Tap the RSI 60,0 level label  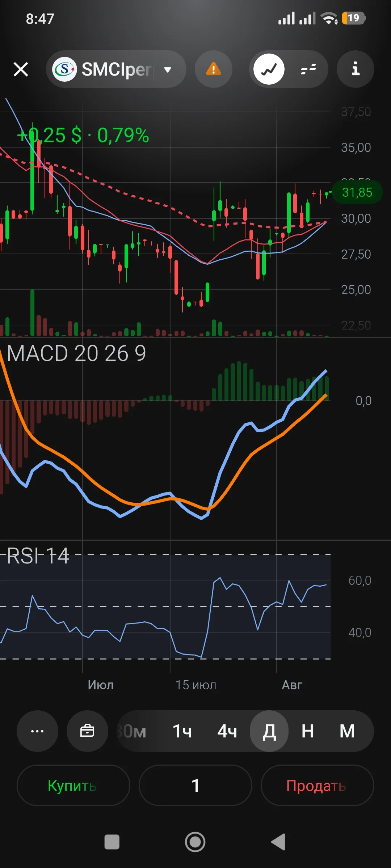point(360,580)
